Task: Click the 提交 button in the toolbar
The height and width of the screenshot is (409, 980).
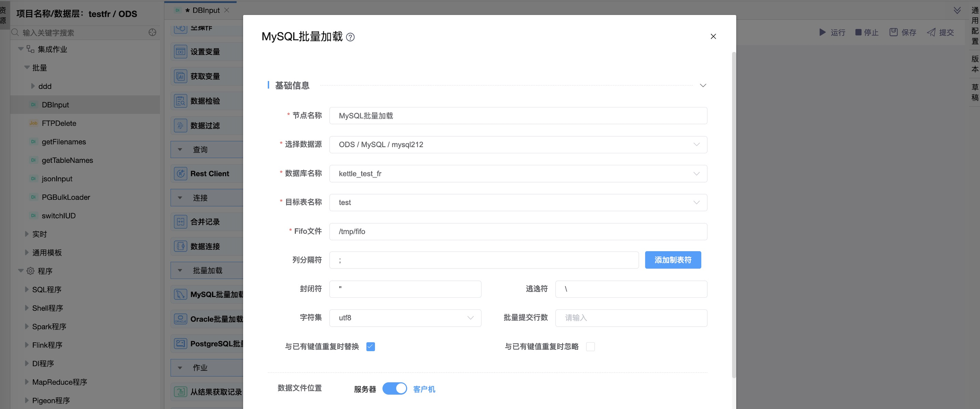Action: pyautogui.click(x=940, y=32)
